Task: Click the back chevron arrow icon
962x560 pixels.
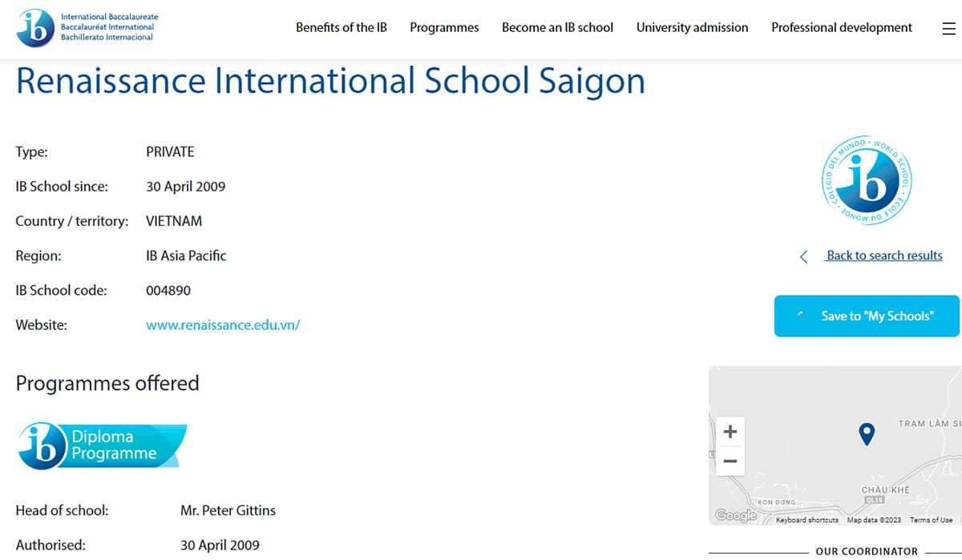Action: point(803,256)
